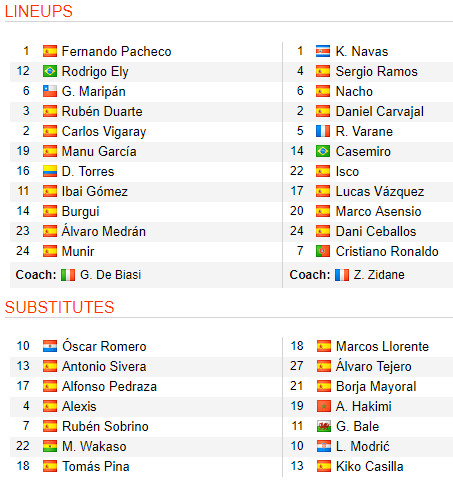This screenshot has width=453, height=483.
Task: Open Alfonso Pedraza substitute link
Action: click(109, 387)
